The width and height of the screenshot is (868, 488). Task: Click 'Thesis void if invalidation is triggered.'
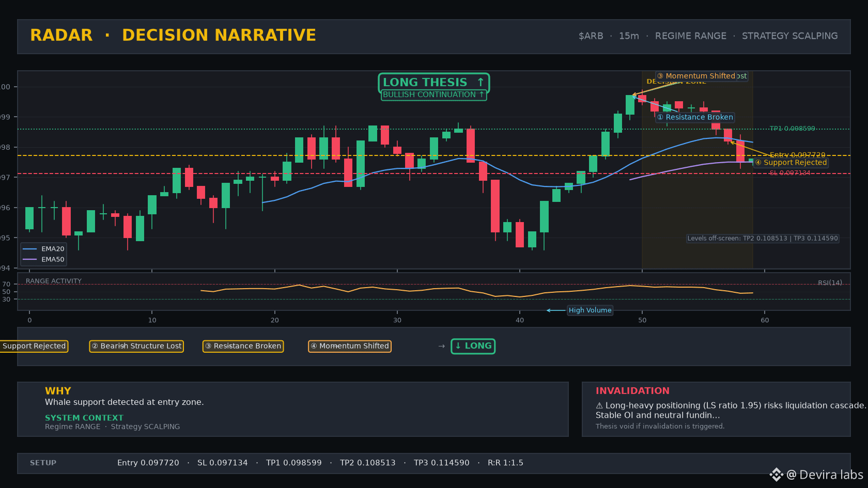(x=660, y=427)
